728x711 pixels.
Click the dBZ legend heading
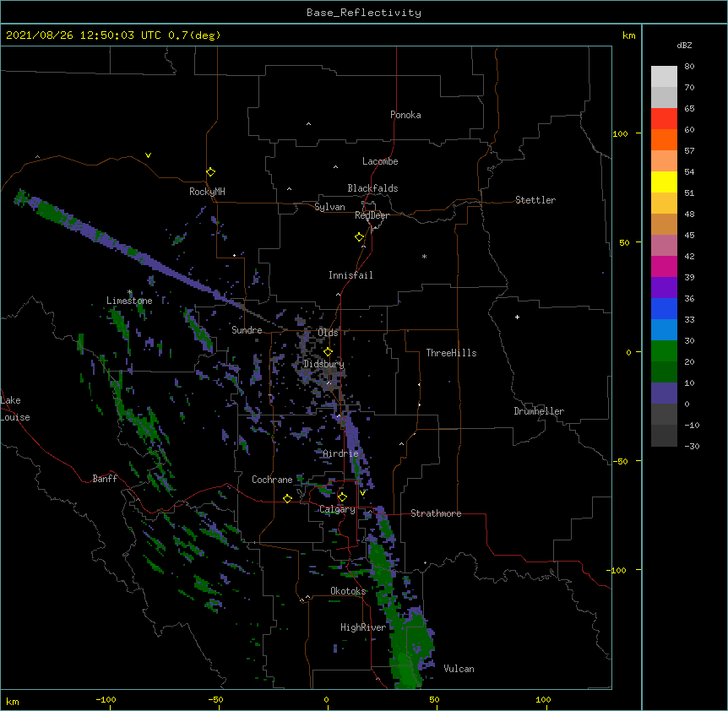pos(684,45)
